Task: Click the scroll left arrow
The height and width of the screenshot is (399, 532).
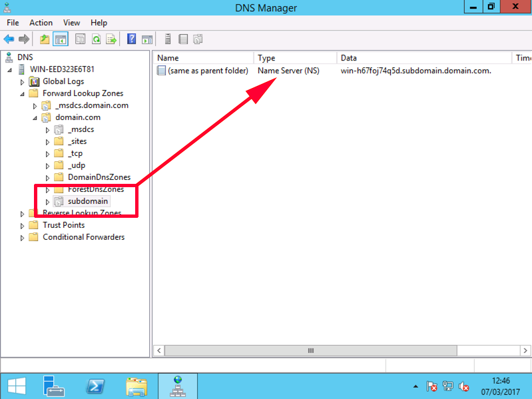Action: pyautogui.click(x=159, y=350)
